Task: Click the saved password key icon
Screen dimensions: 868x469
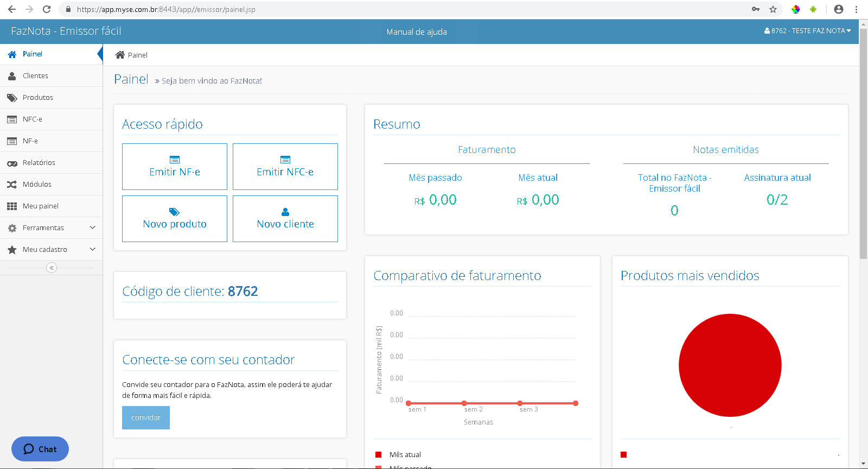Action: click(x=756, y=9)
